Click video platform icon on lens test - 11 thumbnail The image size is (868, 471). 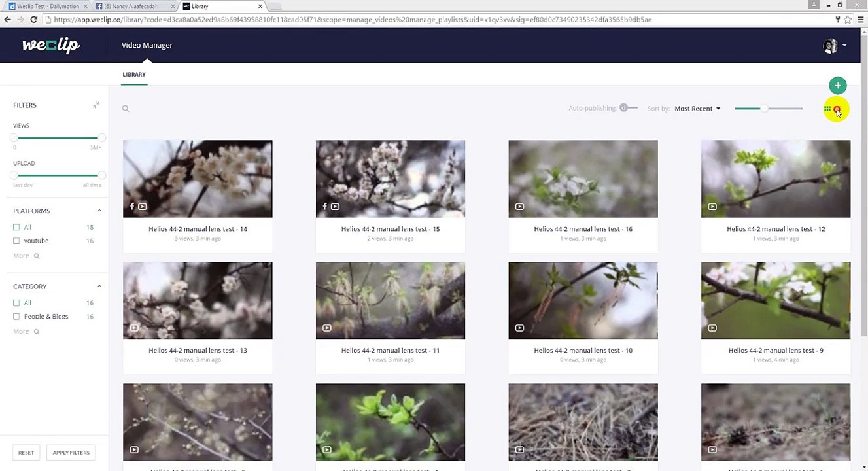(x=327, y=328)
